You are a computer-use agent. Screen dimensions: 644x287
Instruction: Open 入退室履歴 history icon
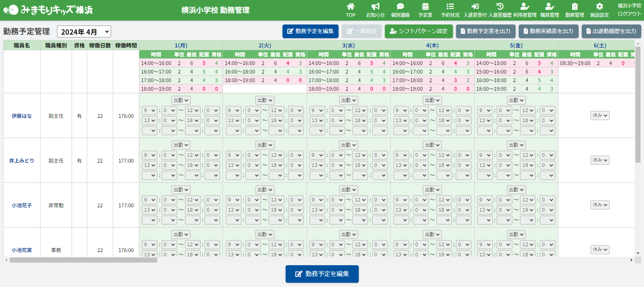click(500, 7)
